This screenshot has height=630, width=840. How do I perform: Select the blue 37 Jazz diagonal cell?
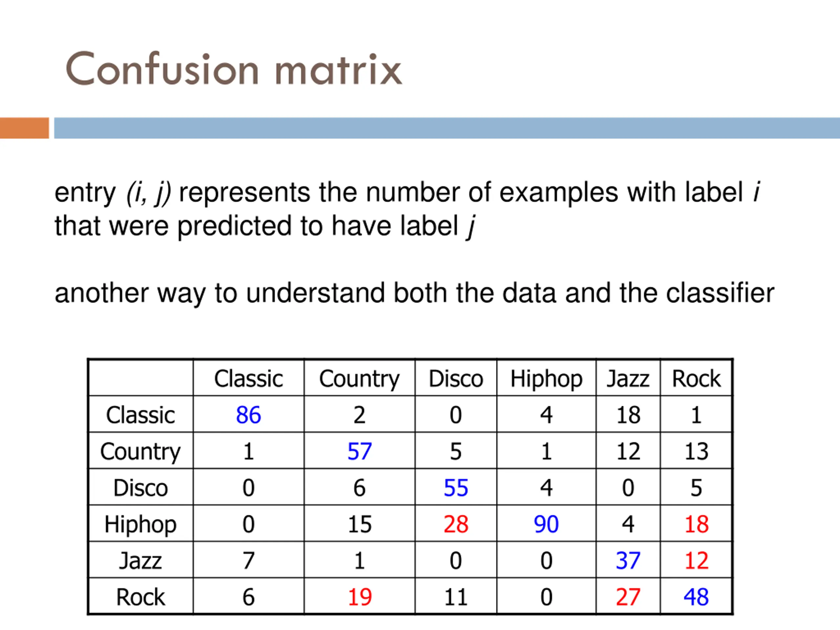tap(628, 560)
